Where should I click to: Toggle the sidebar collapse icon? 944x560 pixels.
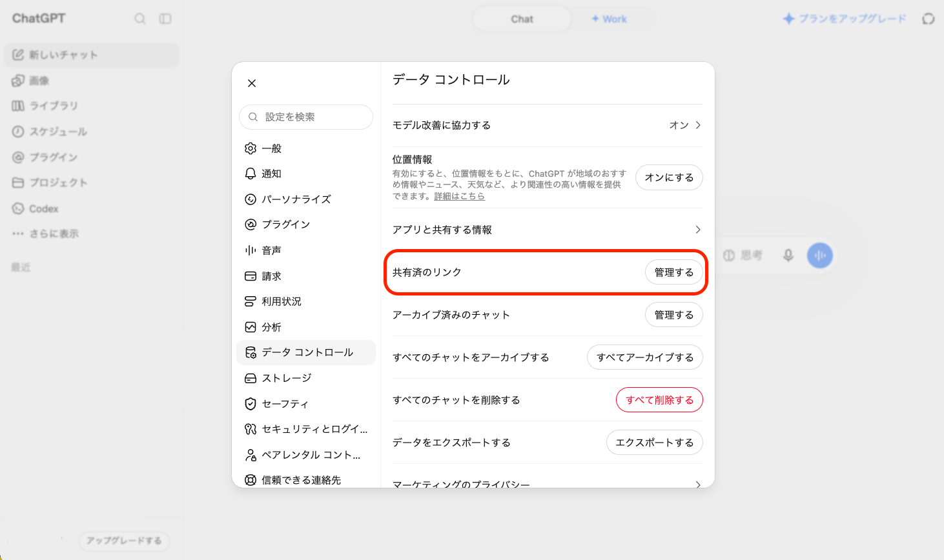pos(165,19)
